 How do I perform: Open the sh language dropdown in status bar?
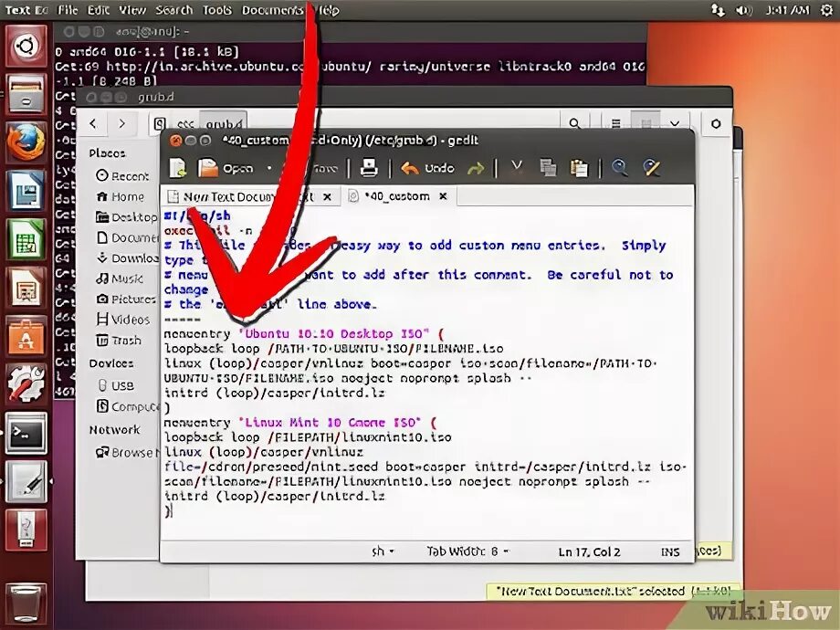383,551
